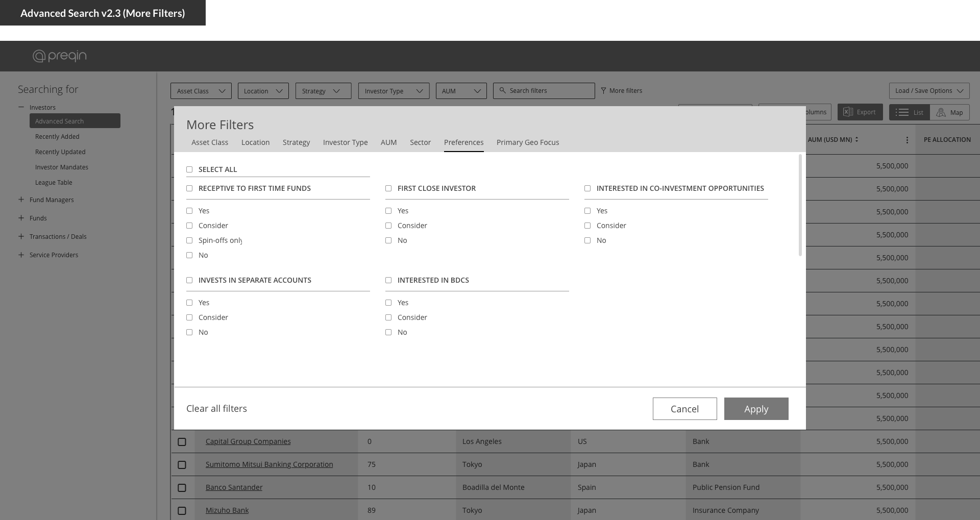This screenshot has height=520, width=980.
Task: Switch to List view
Action: point(910,112)
